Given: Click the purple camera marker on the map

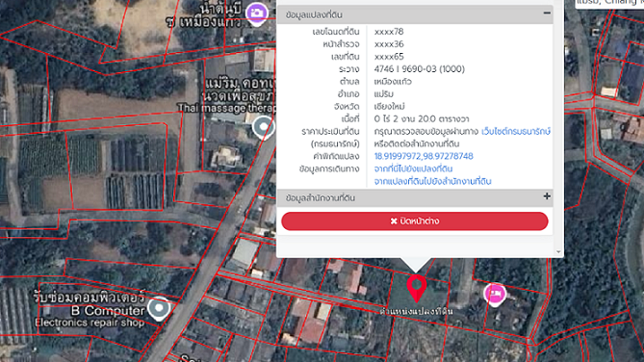Looking at the screenshot, I should 257,13.
